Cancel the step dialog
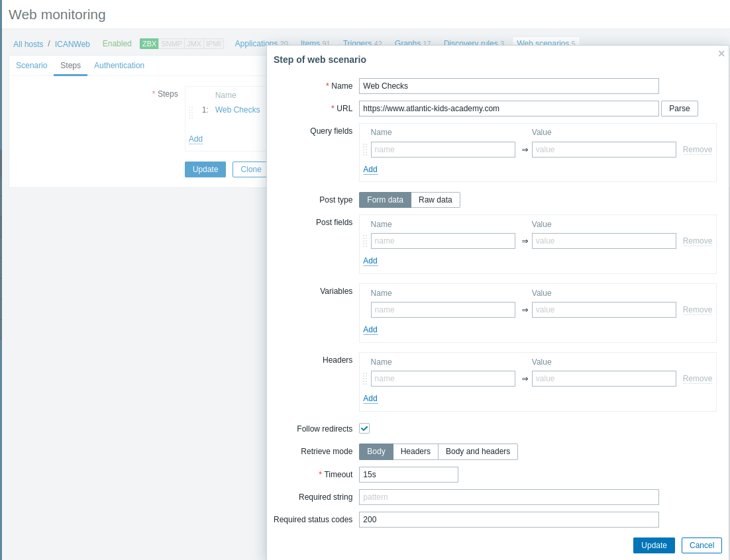Image resolution: width=730 pixels, height=560 pixels. coord(702,545)
